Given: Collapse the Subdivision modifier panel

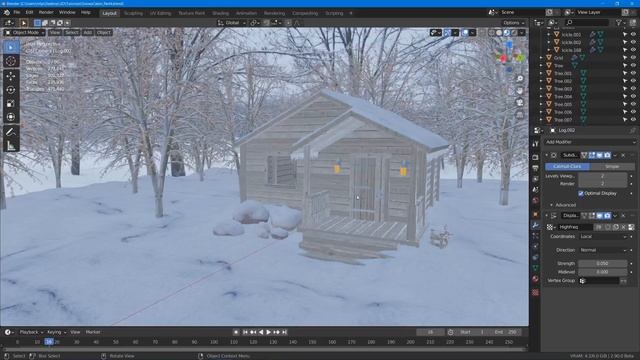Looking at the screenshot, I should coord(547,156).
